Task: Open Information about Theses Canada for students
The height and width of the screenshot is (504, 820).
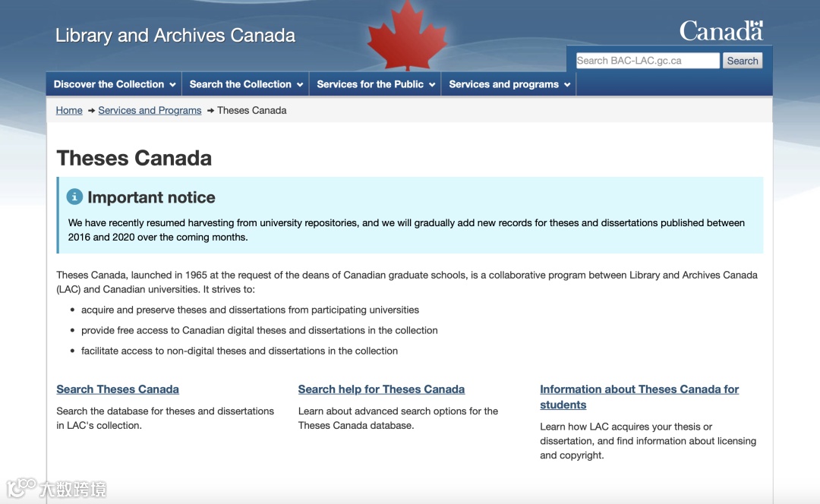Action: coord(639,397)
